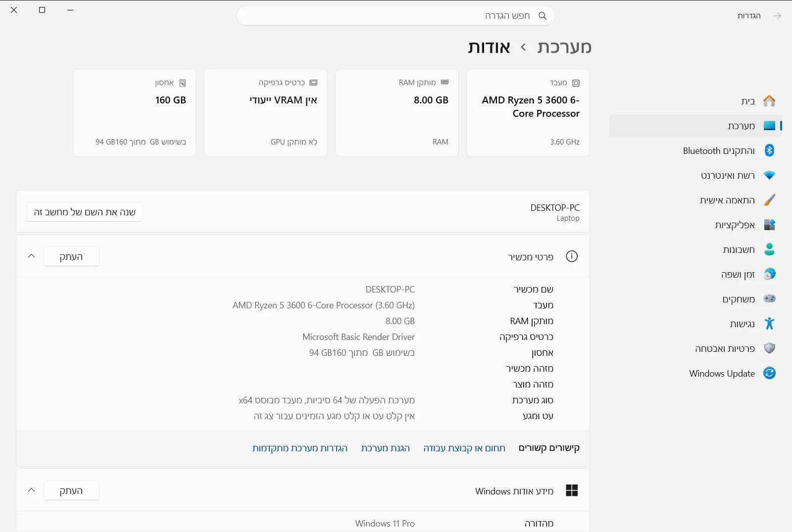Open Privacy and security shield icon
The image size is (792, 532).
[x=769, y=348]
